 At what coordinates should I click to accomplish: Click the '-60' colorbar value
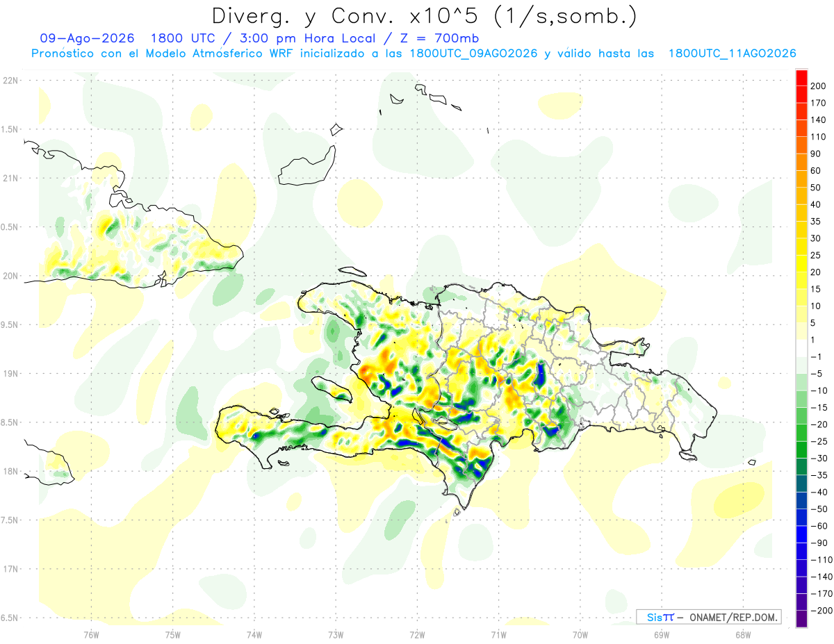coord(819,526)
